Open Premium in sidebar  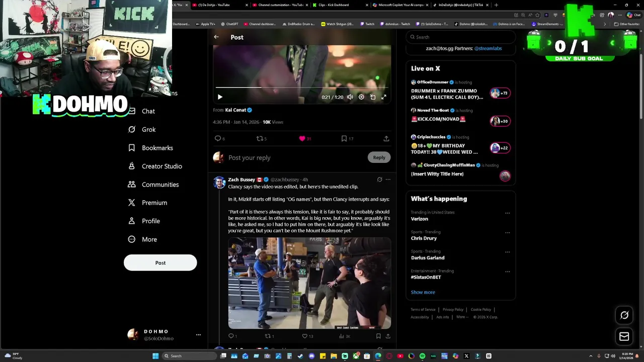(x=148, y=203)
